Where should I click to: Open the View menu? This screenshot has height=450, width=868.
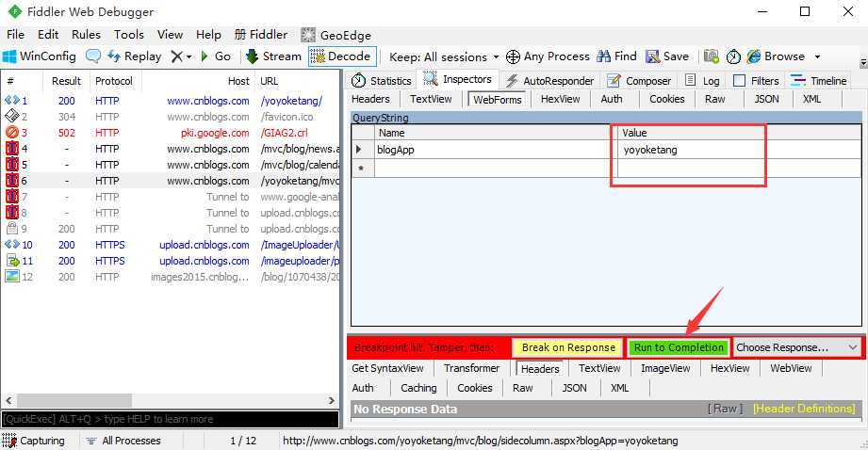tap(170, 34)
